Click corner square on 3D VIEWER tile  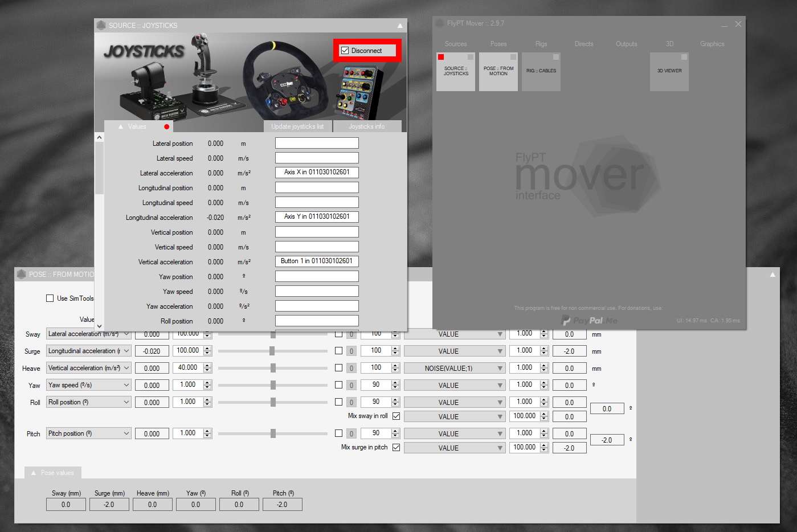coord(684,57)
